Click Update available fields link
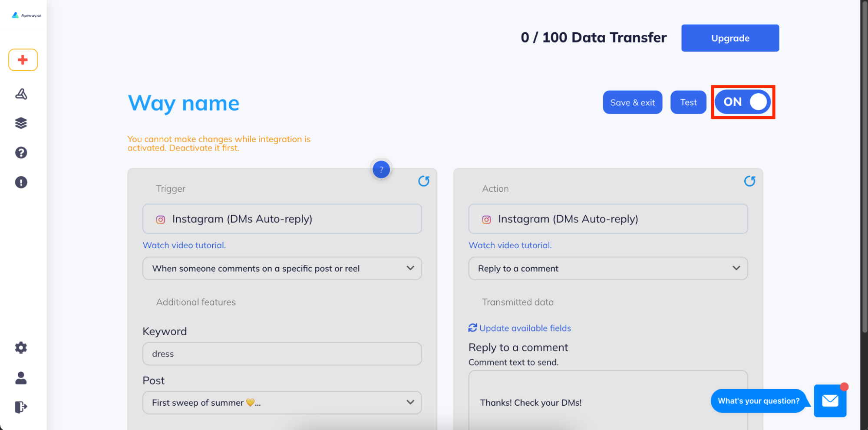The height and width of the screenshot is (430, 868). pyautogui.click(x=525, y=328)
